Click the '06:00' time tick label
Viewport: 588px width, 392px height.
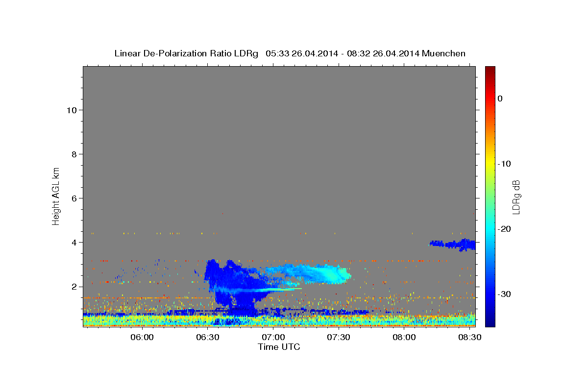143,338
